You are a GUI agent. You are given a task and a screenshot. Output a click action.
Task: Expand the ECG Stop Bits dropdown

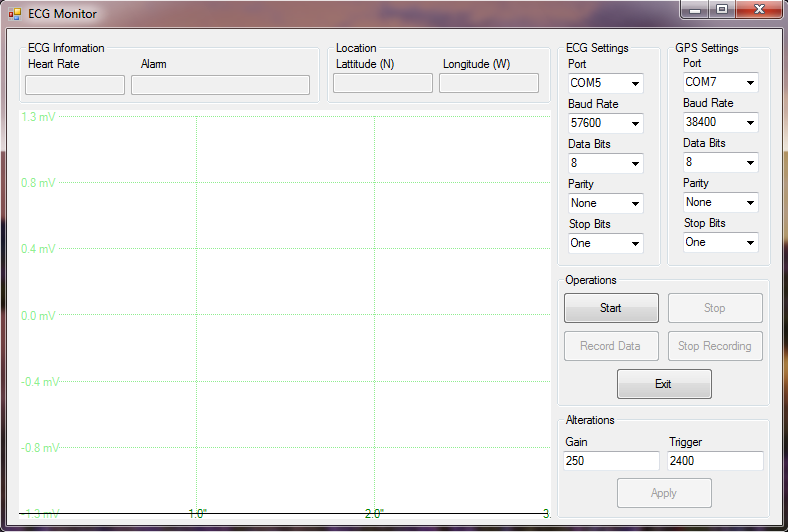[x=606, y=243]
